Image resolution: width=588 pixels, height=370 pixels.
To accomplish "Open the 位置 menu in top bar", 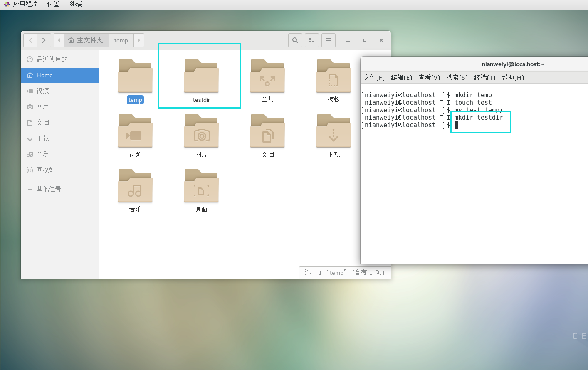I will (x=53, y=4).
